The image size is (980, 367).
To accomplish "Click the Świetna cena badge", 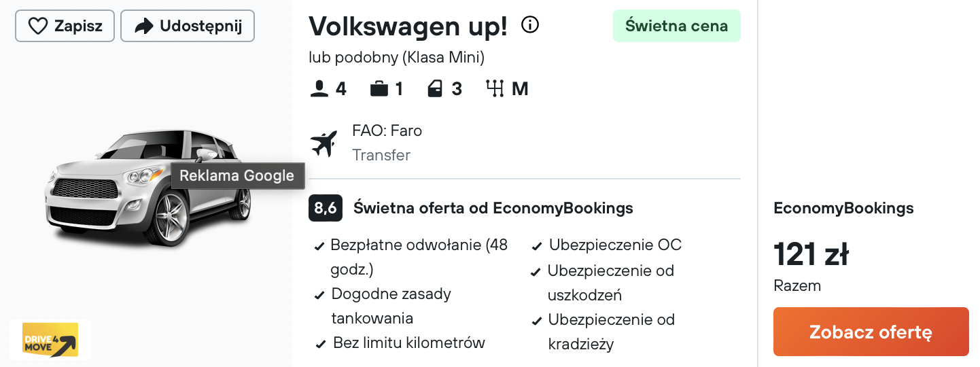I will tap(677, 26).
